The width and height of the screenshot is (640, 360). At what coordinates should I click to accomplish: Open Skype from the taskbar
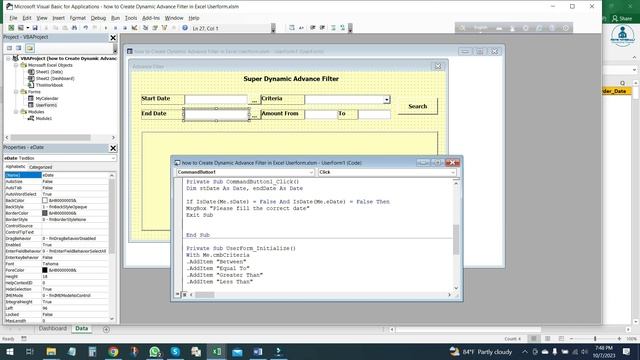pyautogui.click(x=176, y=351)
